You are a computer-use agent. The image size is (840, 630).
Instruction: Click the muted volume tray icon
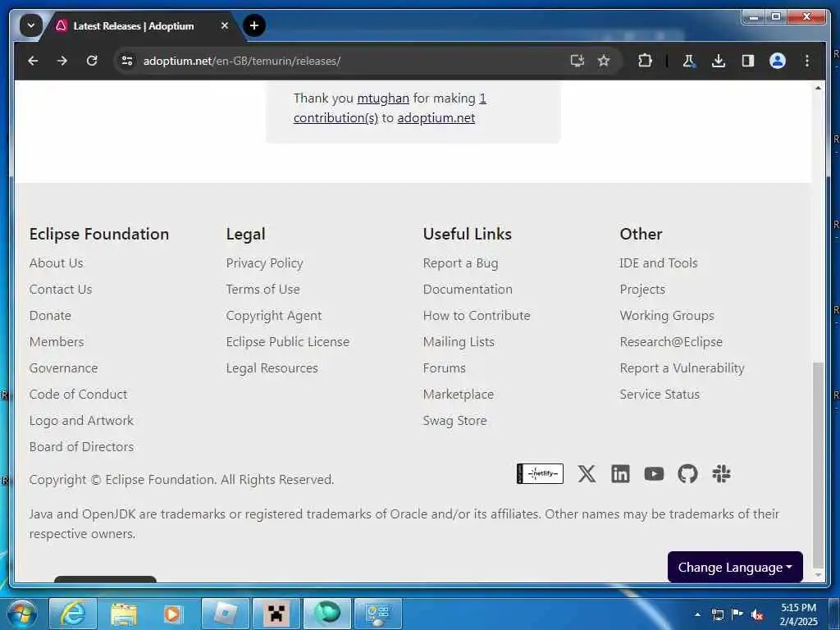(x=757, y=614)
